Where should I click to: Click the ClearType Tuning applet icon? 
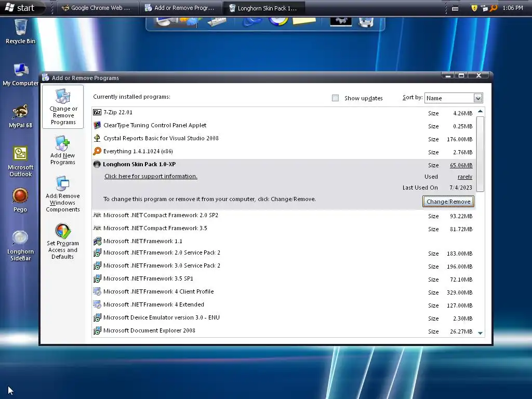[x=97, y=125]
